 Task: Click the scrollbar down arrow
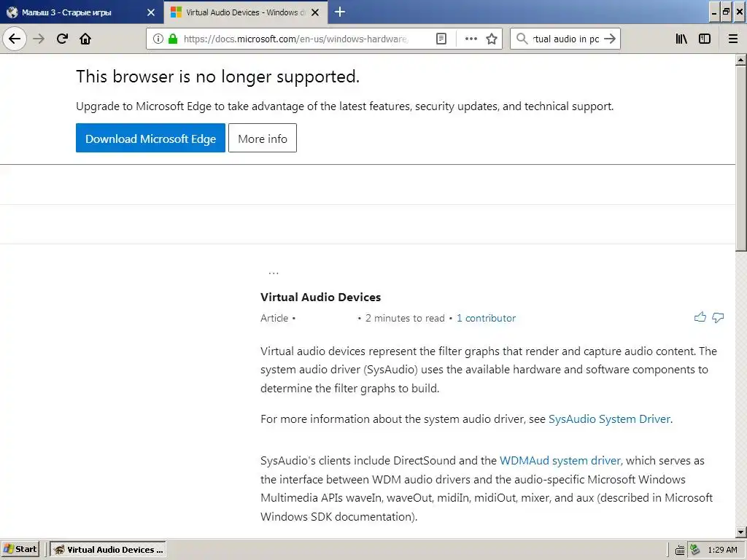pos(740,532)
